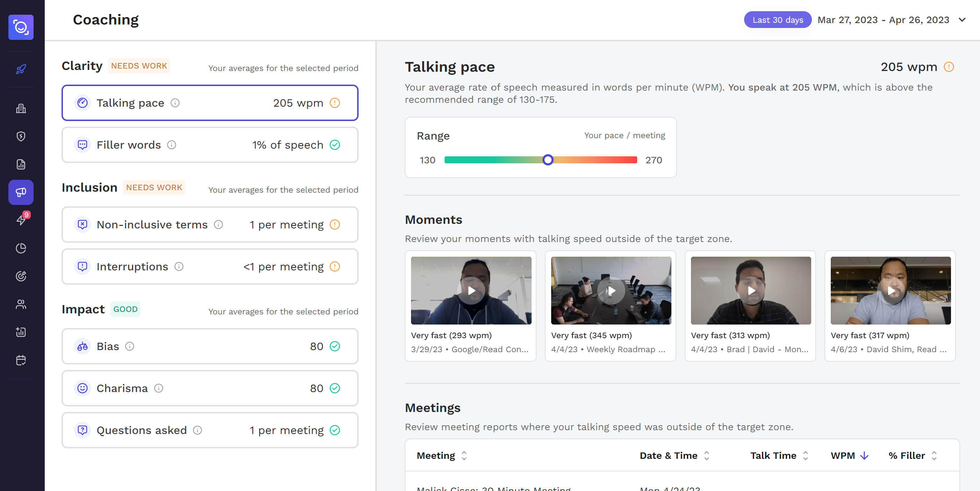Open the pie chart sidebar icon
980x491 pixels.
coord(21,248)
